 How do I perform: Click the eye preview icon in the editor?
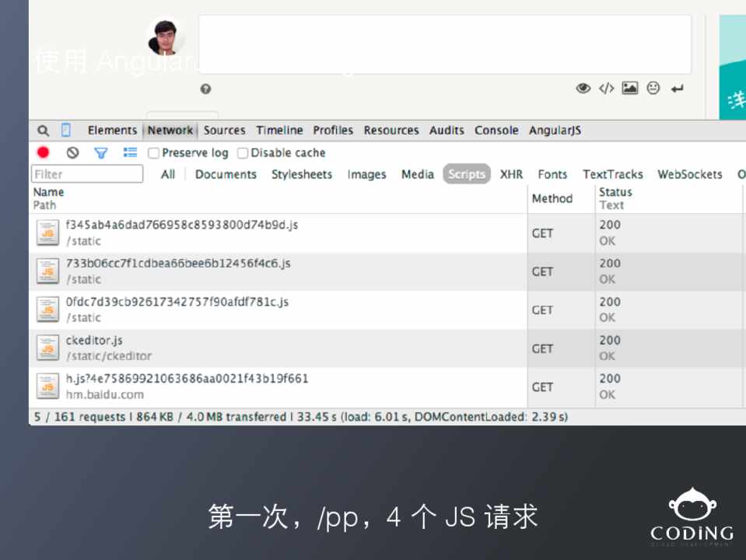point(583,89)
